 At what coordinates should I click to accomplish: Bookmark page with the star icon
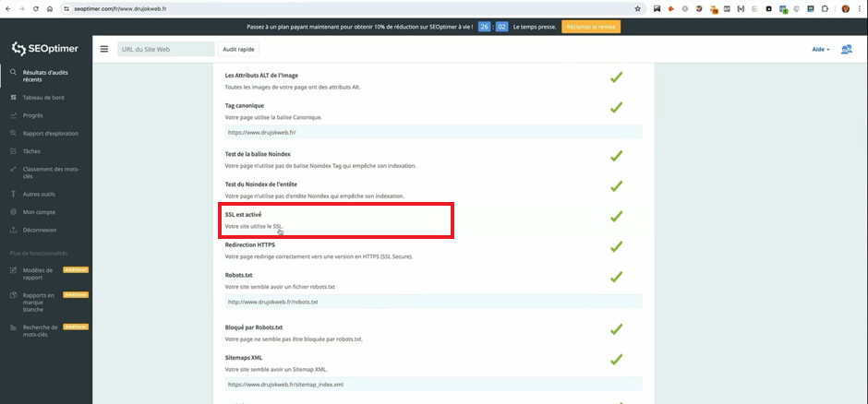(638, 9)
